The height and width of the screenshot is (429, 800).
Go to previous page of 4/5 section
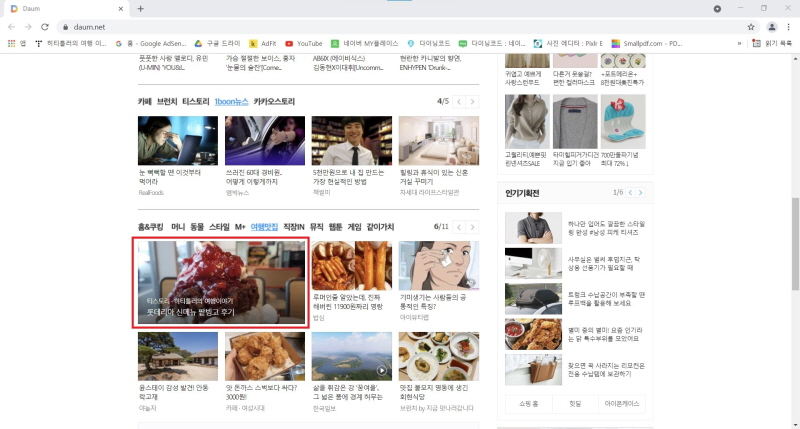point(459,102)
